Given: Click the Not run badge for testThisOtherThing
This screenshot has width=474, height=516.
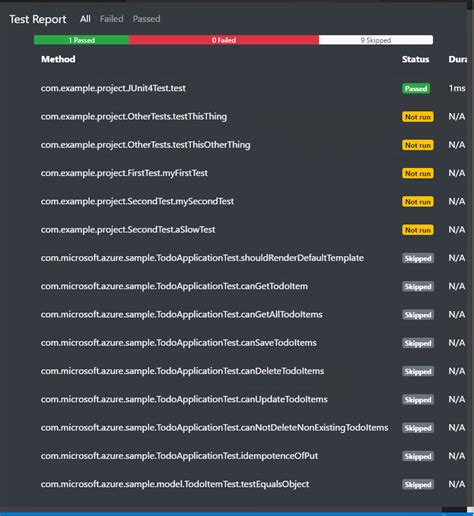Looking at the screenshot, I should click(418, 145).
